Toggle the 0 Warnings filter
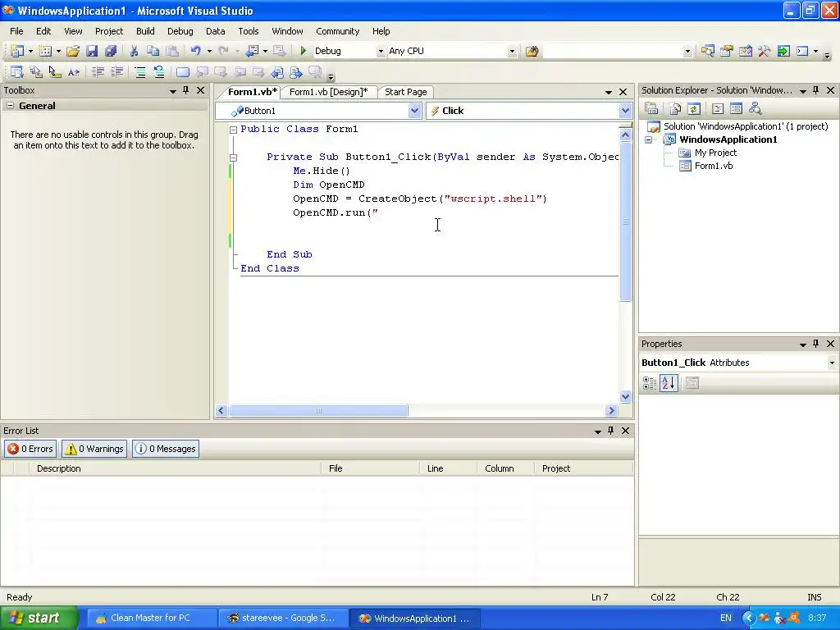Viewport: 840px width, 630px height. 94,449
